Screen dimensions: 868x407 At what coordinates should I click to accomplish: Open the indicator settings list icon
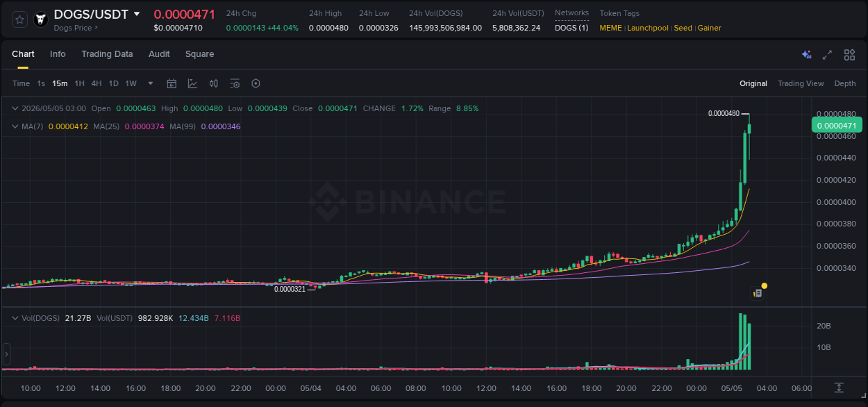[235, 83]
